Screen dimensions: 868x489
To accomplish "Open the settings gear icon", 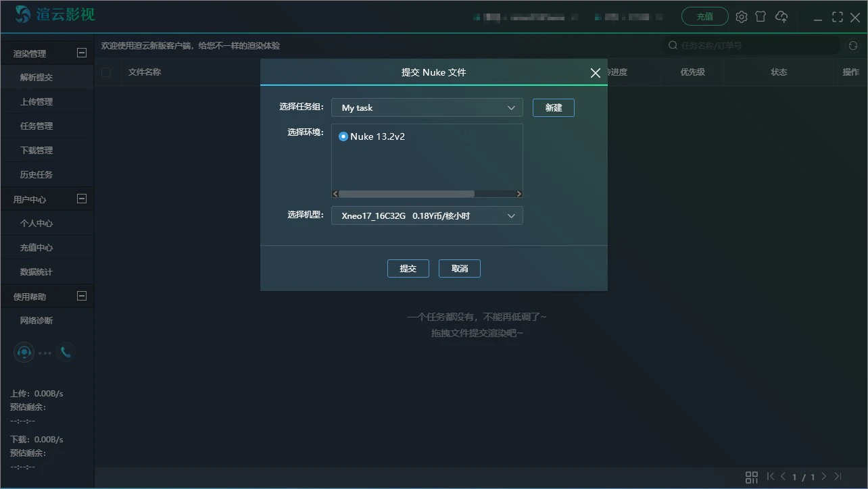I will 742,17.
